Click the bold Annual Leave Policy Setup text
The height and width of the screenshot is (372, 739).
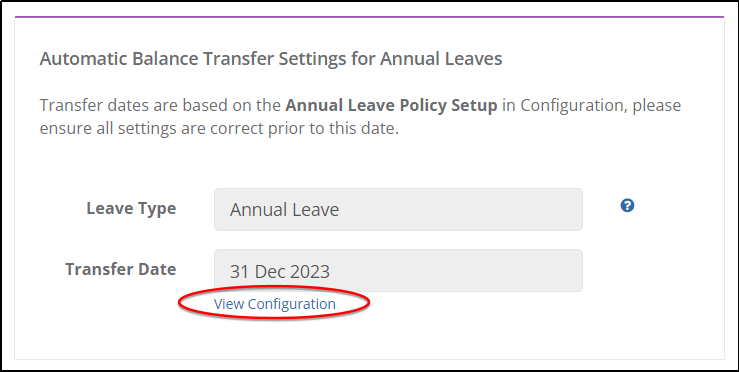click(x=391, y=106)
